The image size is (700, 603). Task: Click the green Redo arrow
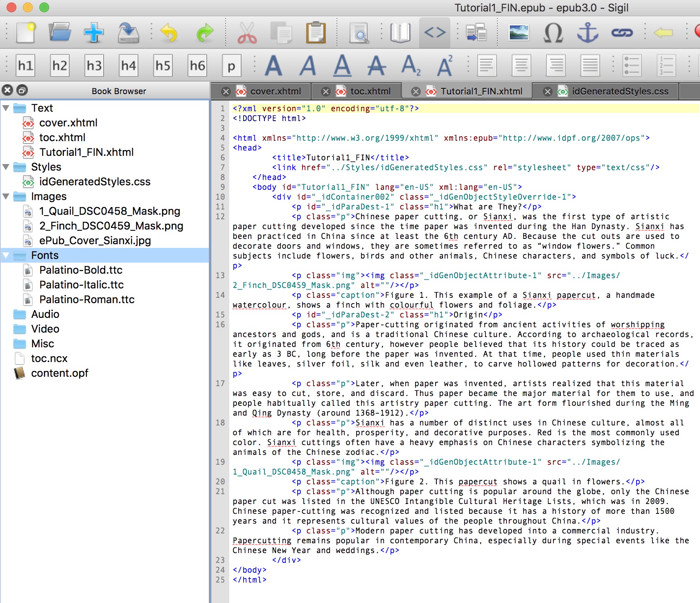(x=205, y=33)
